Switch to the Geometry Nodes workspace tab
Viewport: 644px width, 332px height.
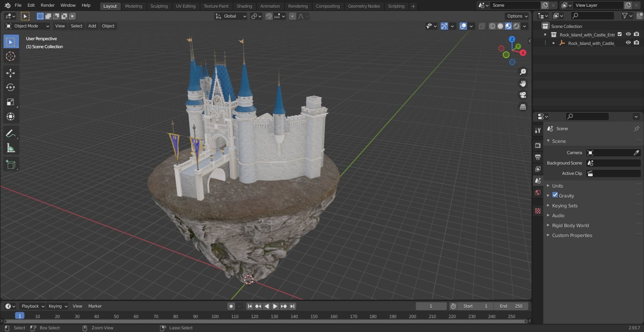[364, 6]
